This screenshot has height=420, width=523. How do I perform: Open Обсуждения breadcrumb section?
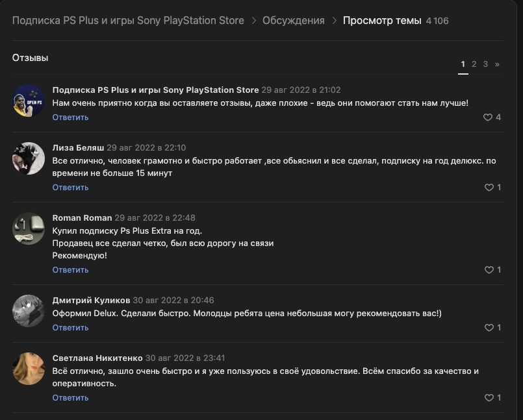coord(293,21)
